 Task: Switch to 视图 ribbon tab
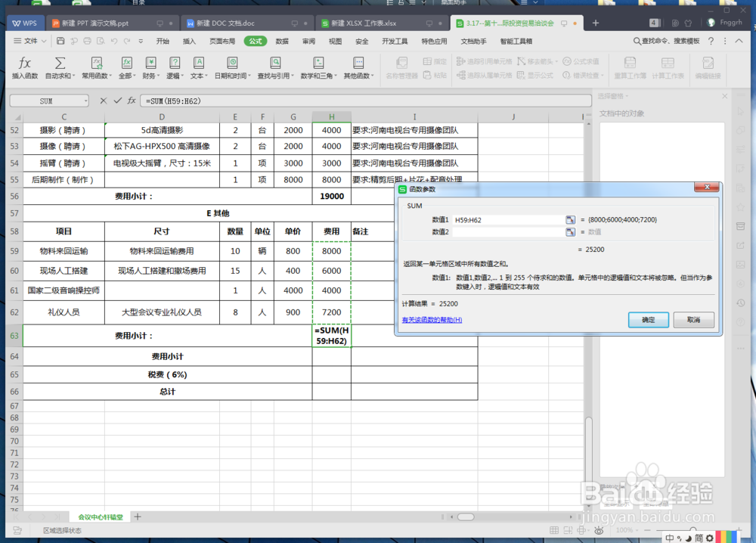[x=335, y=42]
